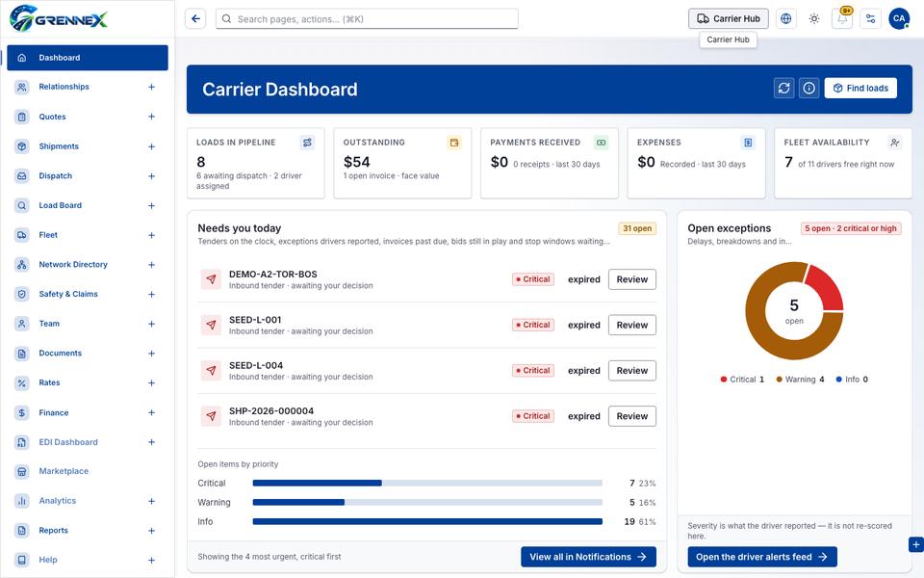Refresh the Carrier Dashboard

(783, 89)
